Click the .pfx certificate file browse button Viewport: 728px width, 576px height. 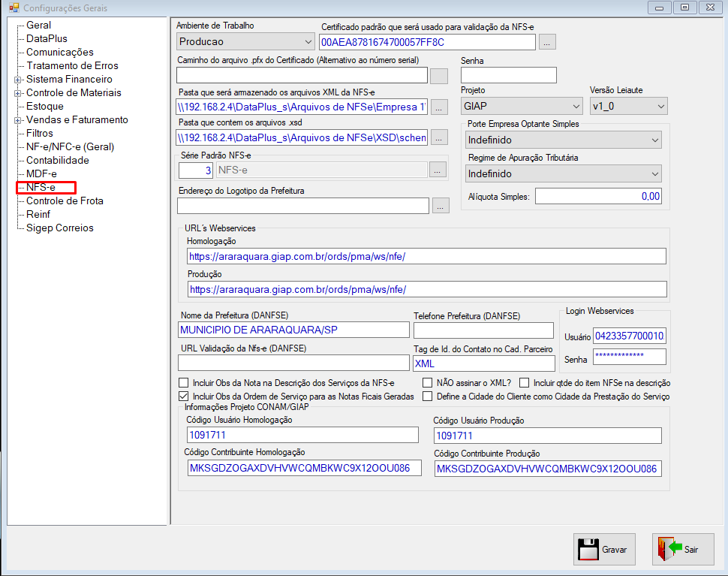click(439, 76)
